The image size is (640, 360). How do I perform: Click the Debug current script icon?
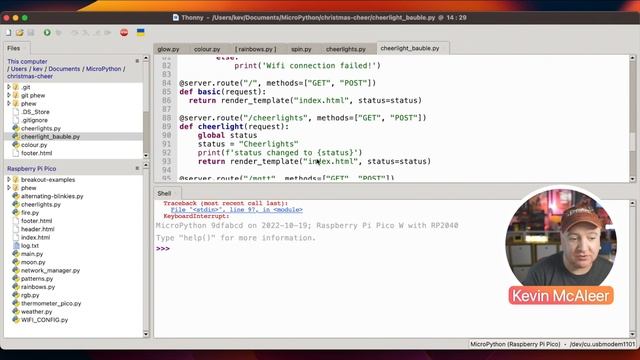click(59, 33)
